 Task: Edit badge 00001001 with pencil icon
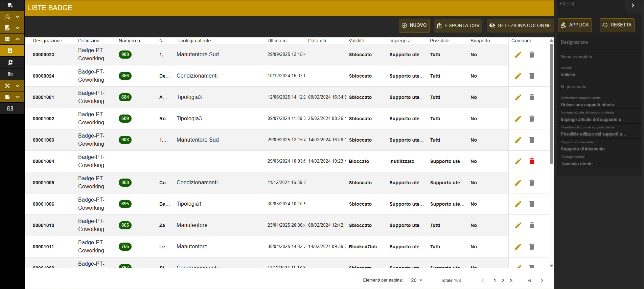tap(518, 97)
